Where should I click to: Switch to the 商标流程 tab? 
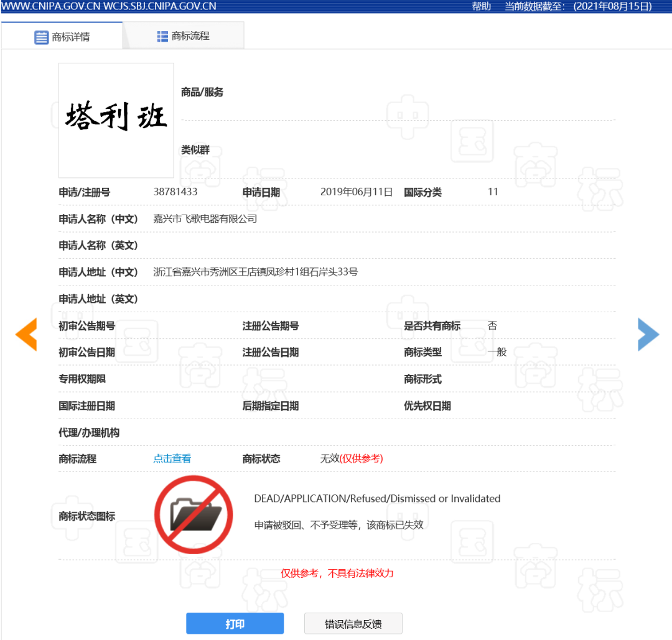(x=184, y=35)
